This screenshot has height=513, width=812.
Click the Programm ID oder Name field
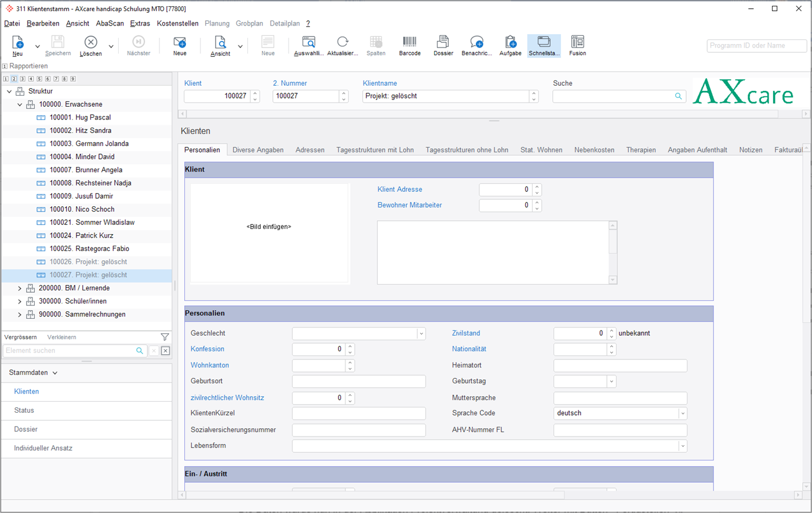click(756, 46)
